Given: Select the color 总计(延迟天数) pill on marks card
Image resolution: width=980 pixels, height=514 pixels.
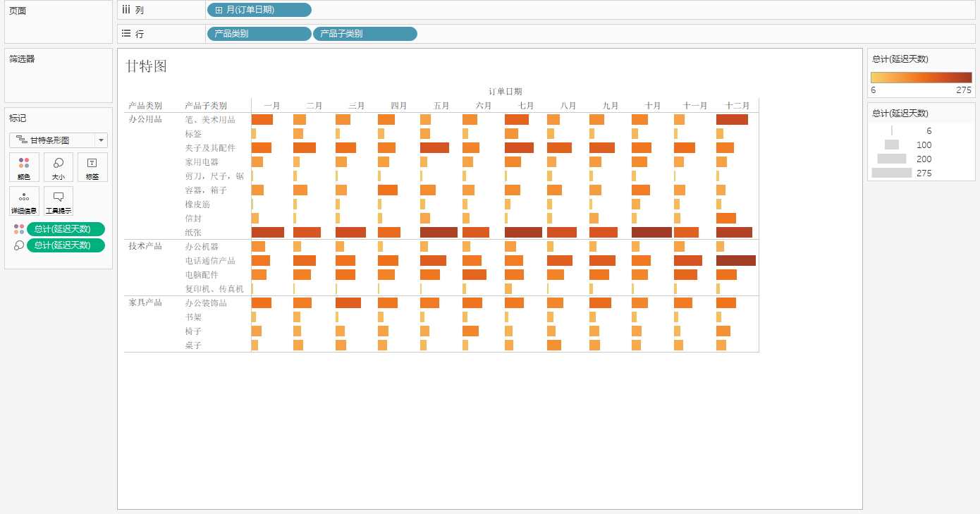Looking at the screenshot, I should pos(66,229).
